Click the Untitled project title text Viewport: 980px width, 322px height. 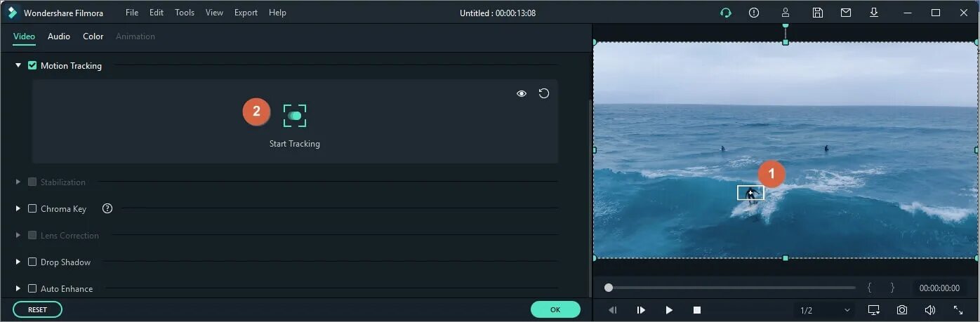pos(499,13)
